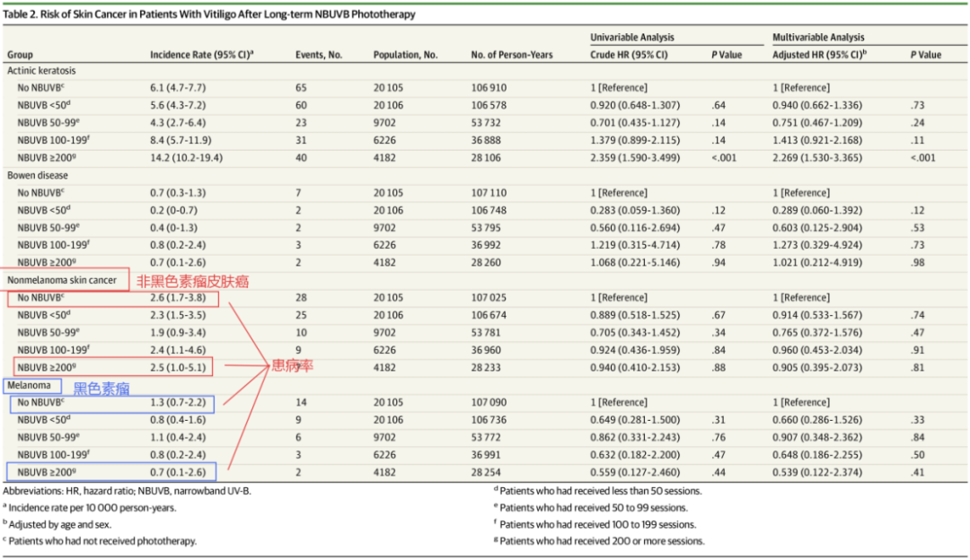
Task: Click the Multivariable Analysis header
Action: 816,38
